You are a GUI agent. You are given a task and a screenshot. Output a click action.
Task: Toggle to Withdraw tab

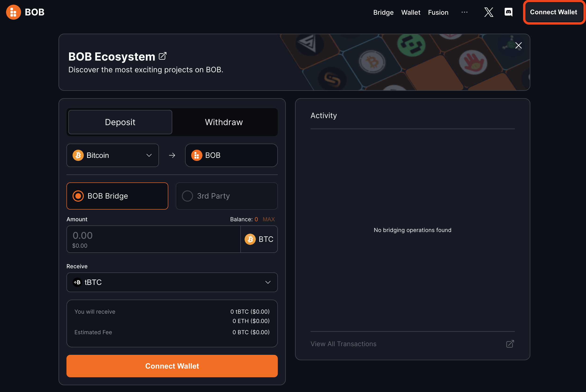point(224,122)
